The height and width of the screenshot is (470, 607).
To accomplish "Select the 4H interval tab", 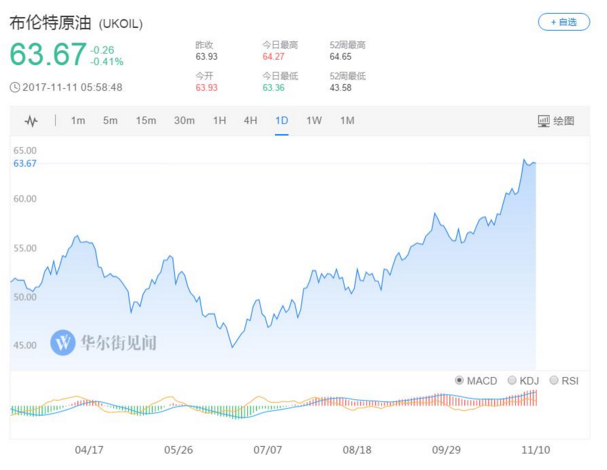I will pyautogui.click(x=250, y=121).
